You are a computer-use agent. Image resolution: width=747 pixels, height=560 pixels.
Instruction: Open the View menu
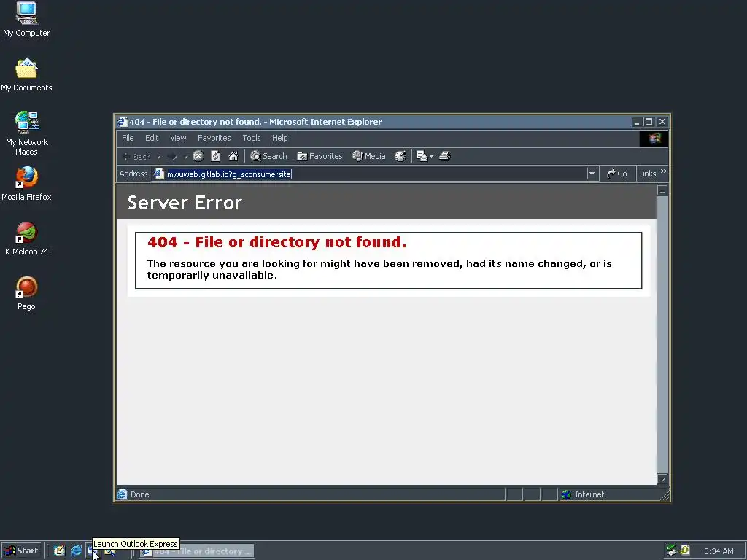[x=178, y=138]
